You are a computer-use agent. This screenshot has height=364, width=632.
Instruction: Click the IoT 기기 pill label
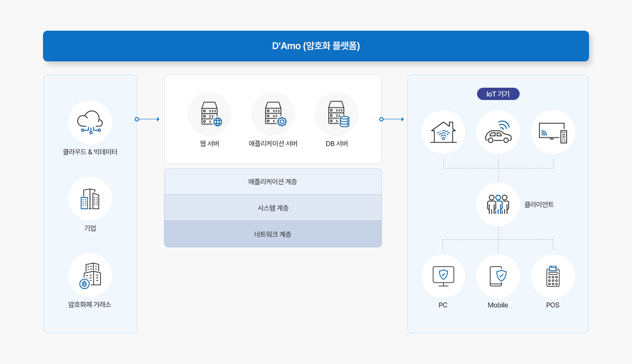(x=498, y=94)
